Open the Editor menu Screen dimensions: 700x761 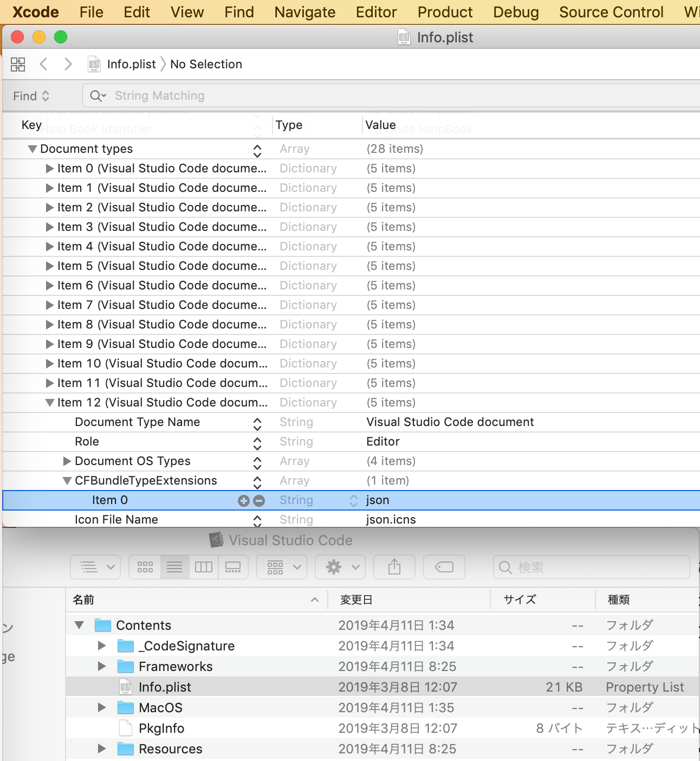[x=376, y=12]
